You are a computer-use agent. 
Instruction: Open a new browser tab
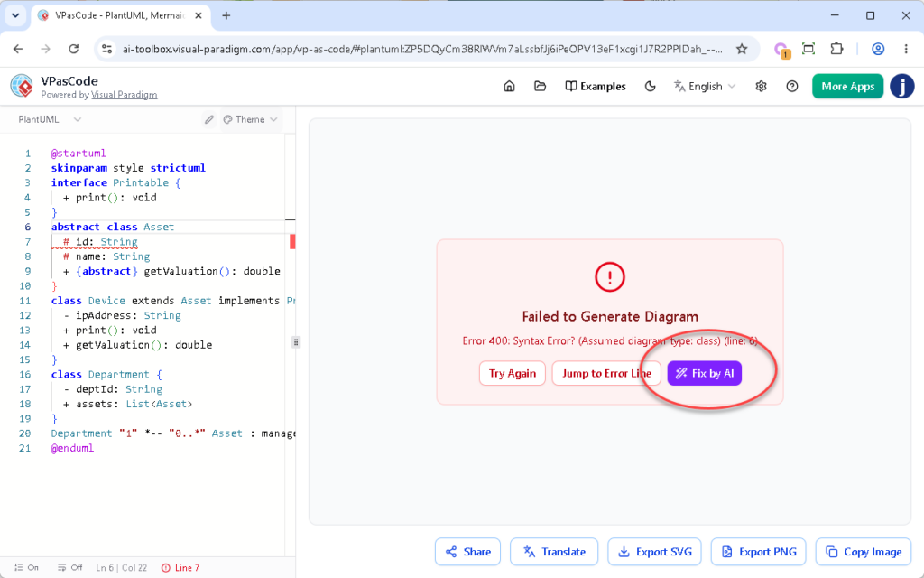(226, 16)
